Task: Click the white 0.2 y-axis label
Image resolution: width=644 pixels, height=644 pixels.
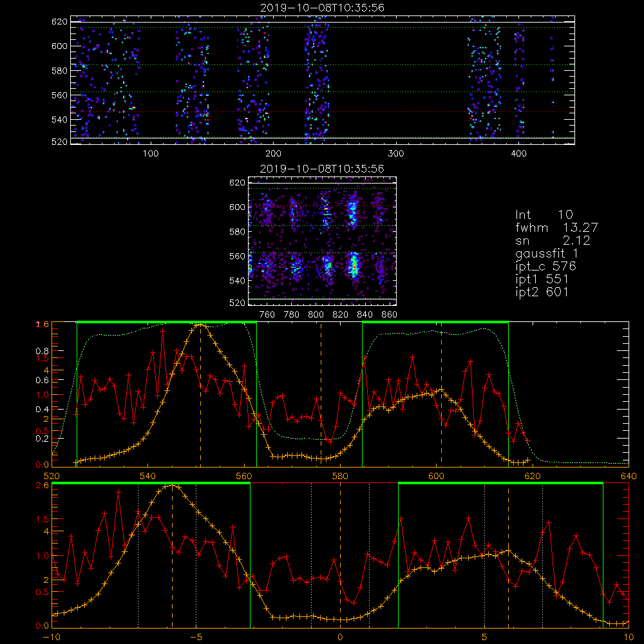Action: (43, 439)
